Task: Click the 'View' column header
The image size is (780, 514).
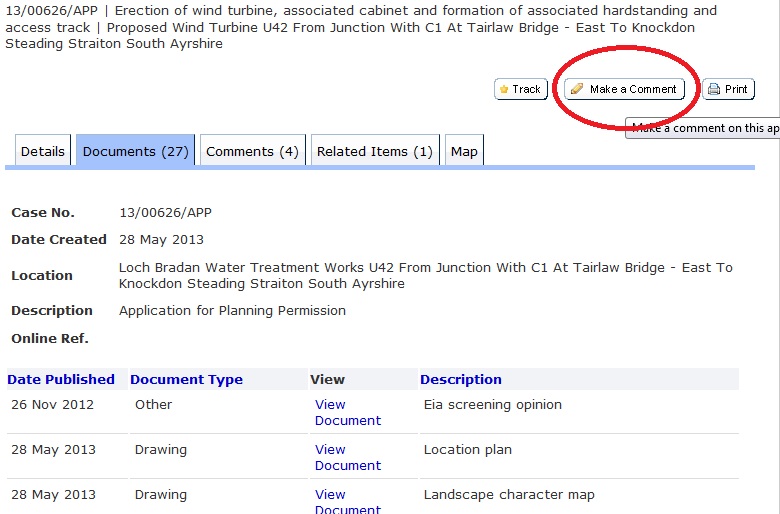Action: click(327, 380)
